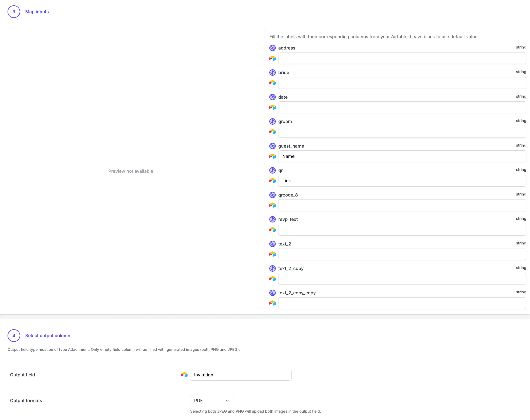530x420 pixels.
Task: Click the Output formats label
Action: (26, 401)
